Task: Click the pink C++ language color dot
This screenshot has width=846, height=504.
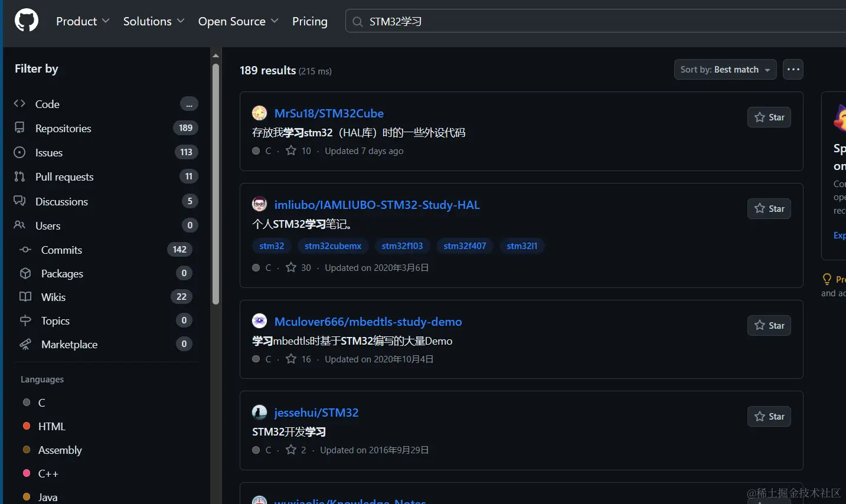Action: point(27,473)
